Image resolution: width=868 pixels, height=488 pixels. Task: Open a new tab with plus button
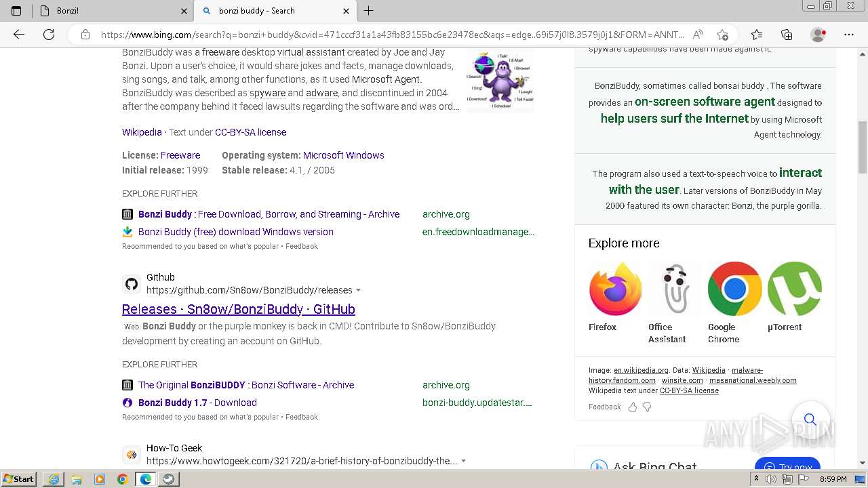(x=369, y=11)
